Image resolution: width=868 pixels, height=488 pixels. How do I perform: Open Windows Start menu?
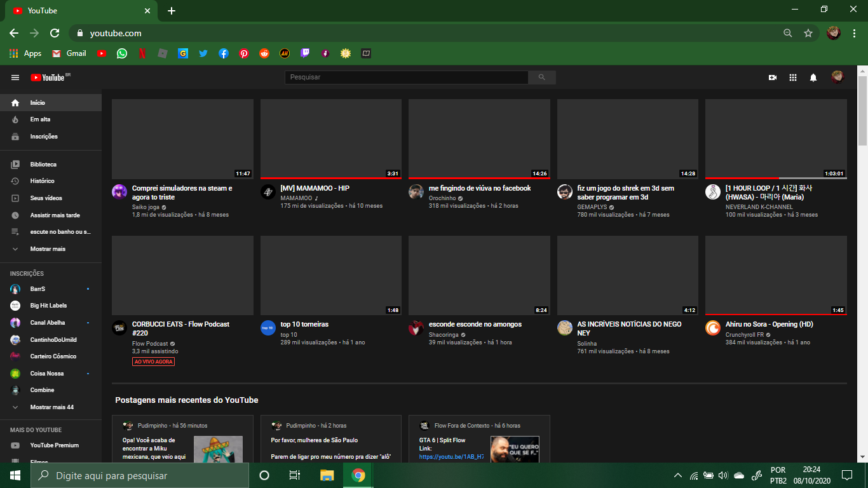coord(15,475)
